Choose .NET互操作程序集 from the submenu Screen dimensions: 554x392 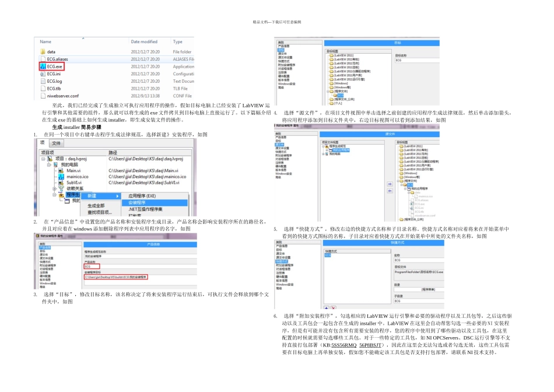pyautogui.click(x=155, y=209)
